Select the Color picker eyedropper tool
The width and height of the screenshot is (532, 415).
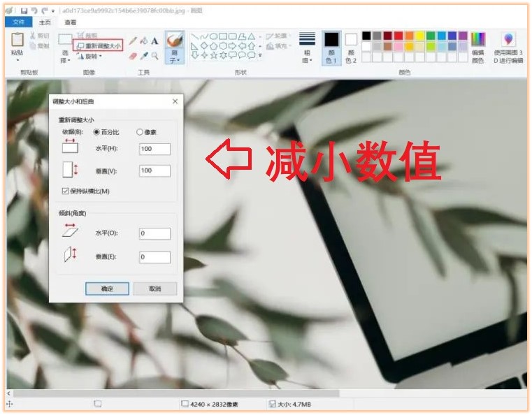point(143,56)
